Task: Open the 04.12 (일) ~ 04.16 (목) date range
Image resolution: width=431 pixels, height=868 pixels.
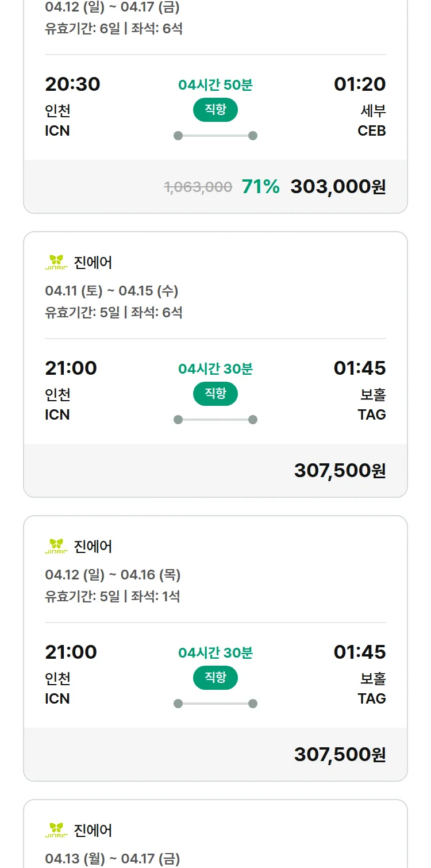Action: [x=113, y=575]
